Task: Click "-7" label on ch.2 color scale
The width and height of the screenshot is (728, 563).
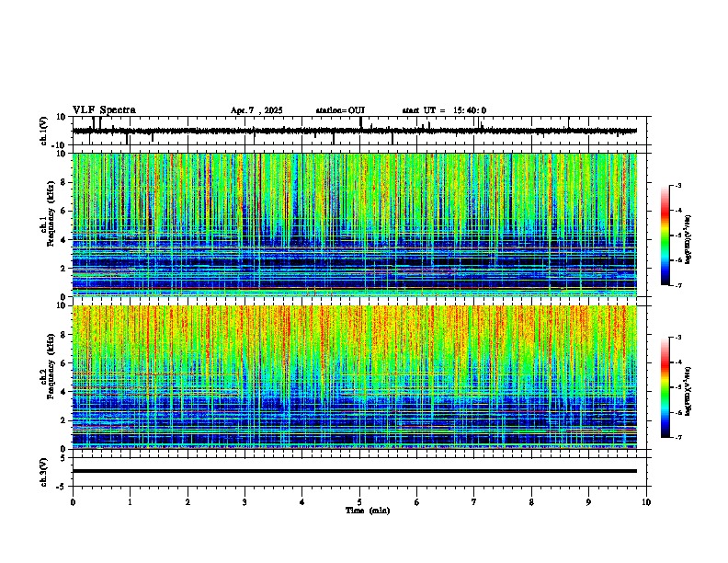Action: click(x=678, y=437)
